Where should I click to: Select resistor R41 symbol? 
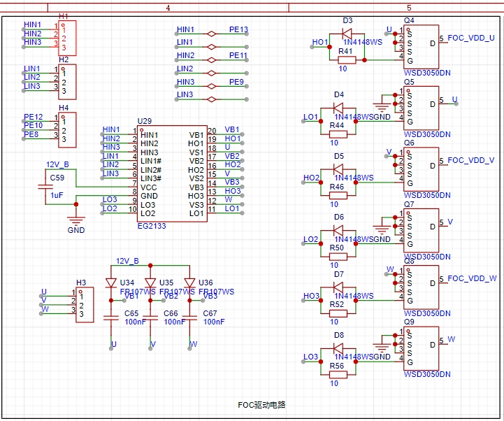point(347,60)
